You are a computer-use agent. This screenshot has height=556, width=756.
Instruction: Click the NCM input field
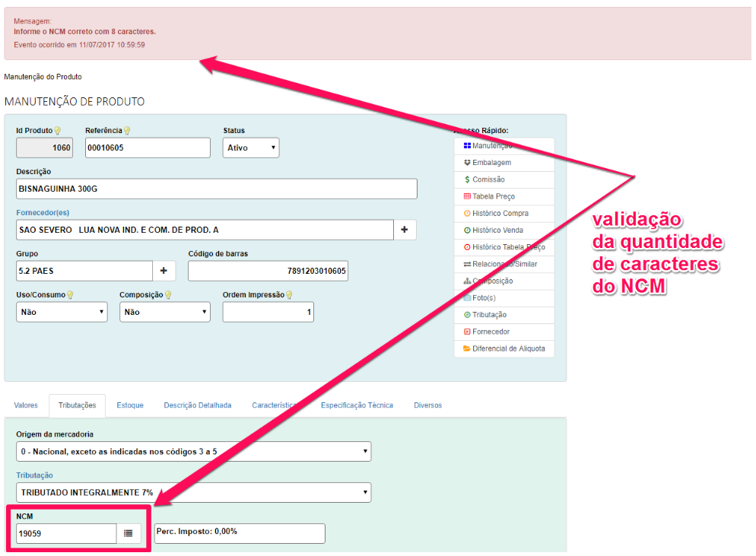click(65, 533)
